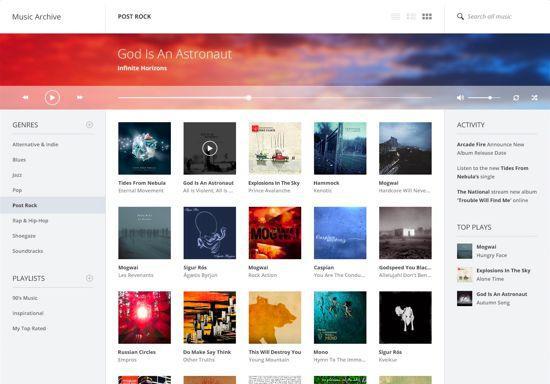Seek using the track progress slider
The height and width of the screenshot is (384, 550).
coord(275,98)
